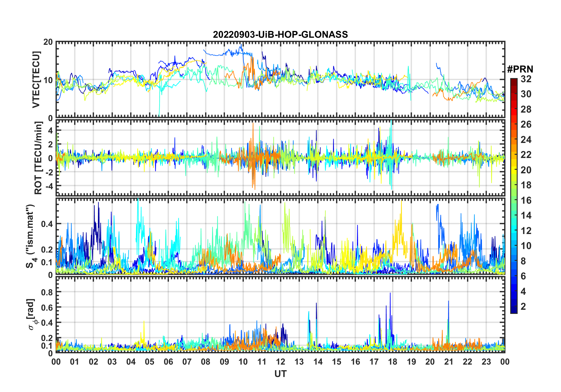Click the colorbar tick label 32
561x392 pixels.
coord(526,79)
